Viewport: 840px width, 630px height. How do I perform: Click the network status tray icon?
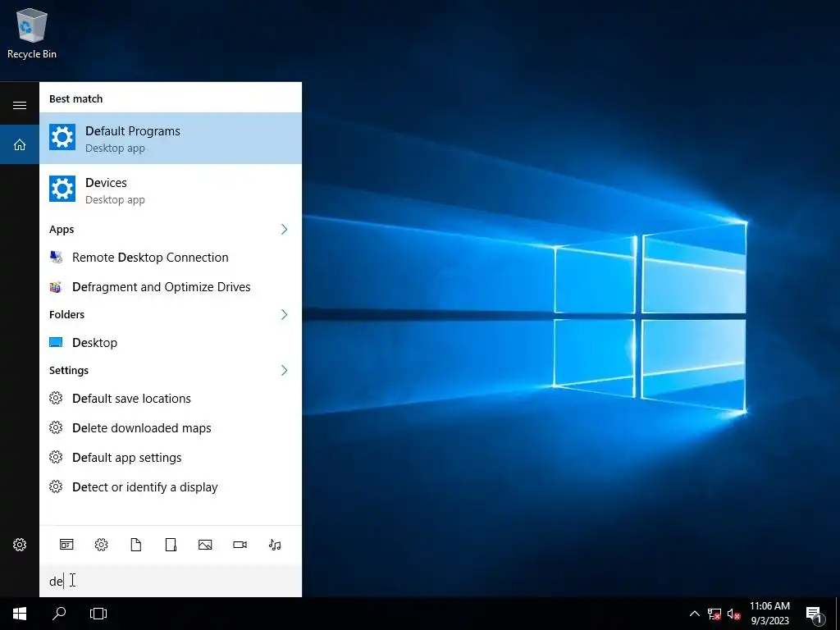714,614
